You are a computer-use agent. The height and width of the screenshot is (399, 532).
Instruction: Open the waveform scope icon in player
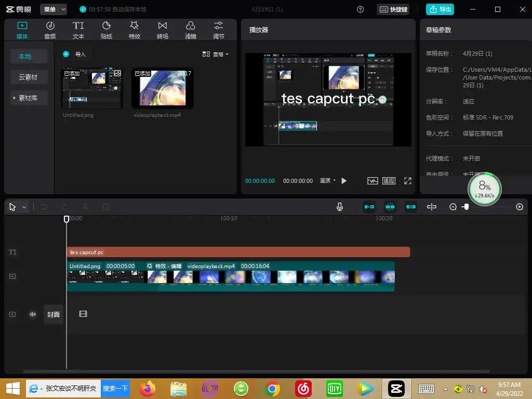tap(373, 181)
